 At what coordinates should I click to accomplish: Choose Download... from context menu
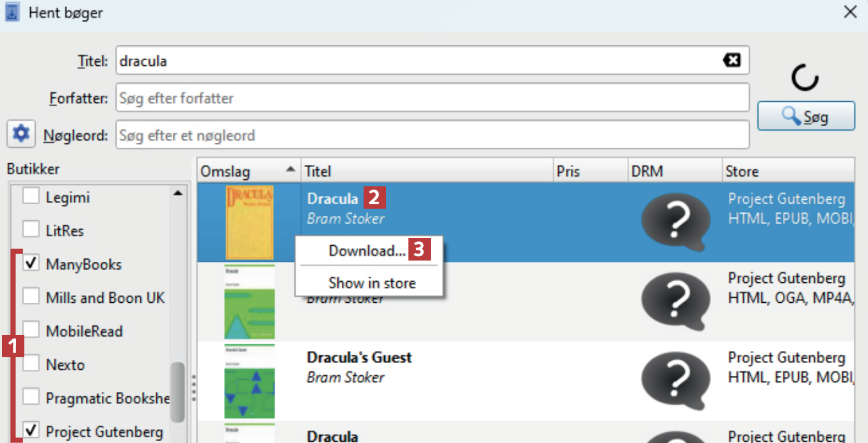pos(367,251)
